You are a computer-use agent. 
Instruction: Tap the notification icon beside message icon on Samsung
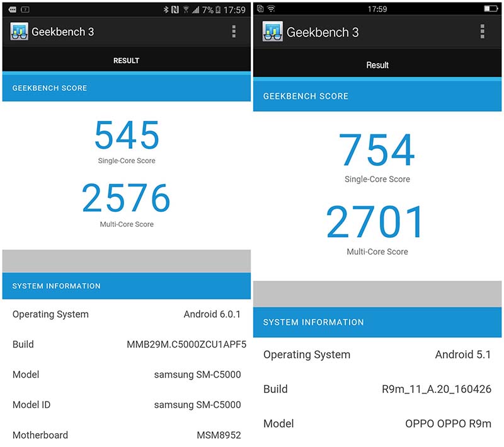coord(25,9)
